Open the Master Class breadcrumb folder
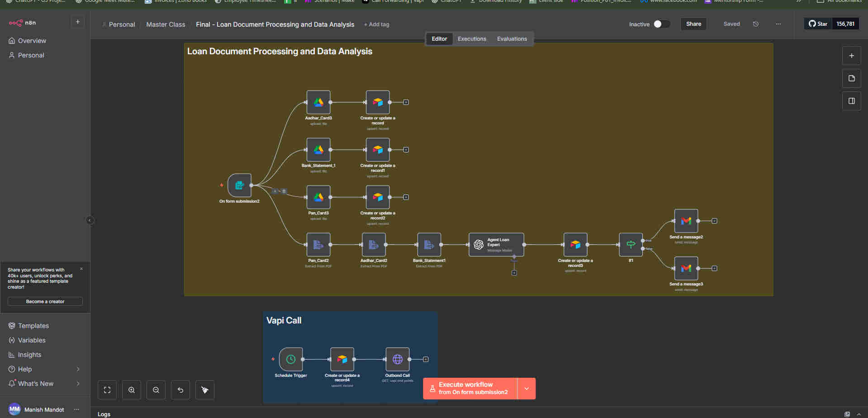Screen dimensions: 868x418 click(x=166, y=24)
